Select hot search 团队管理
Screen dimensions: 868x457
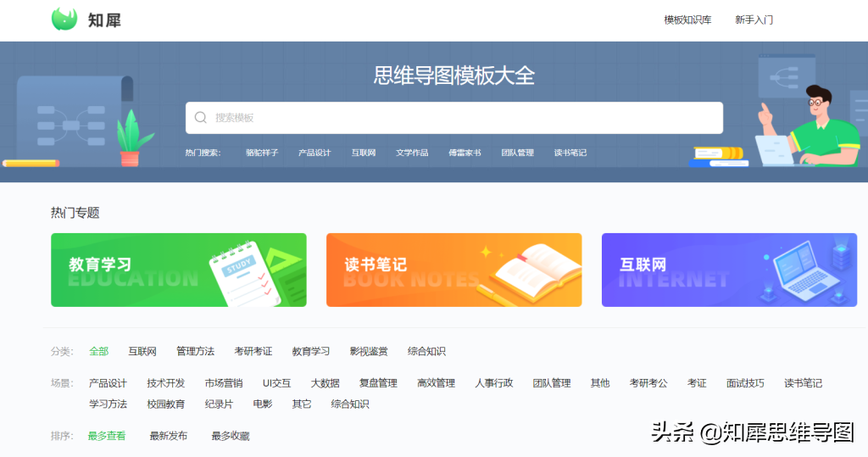tap(517, 153)
